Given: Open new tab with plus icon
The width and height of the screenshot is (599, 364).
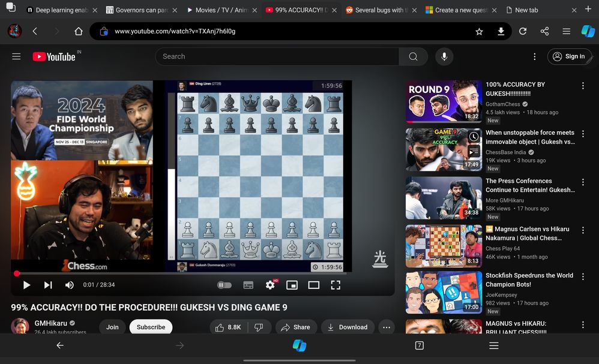Looking at the screenshot, I should coord(588,9).
